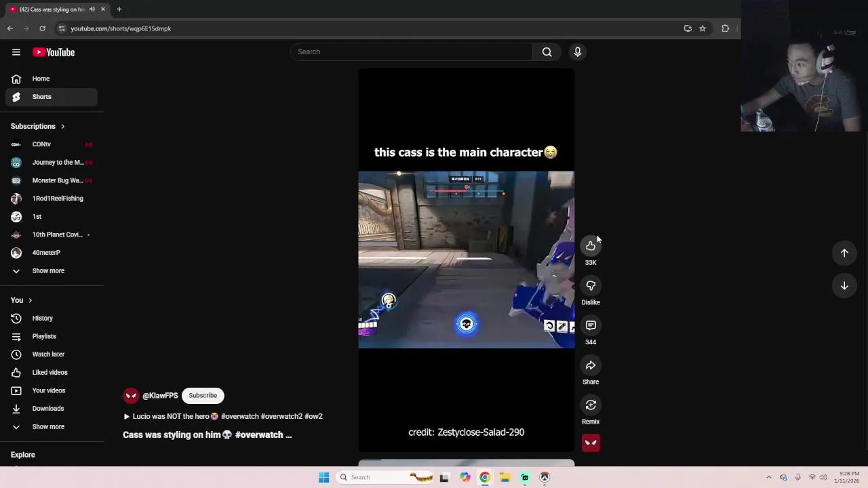The height and width of the screenshot is (488, 868).
Task: Open the Windows Start menu
Action: pyautogui.click(x=323, y=477)
